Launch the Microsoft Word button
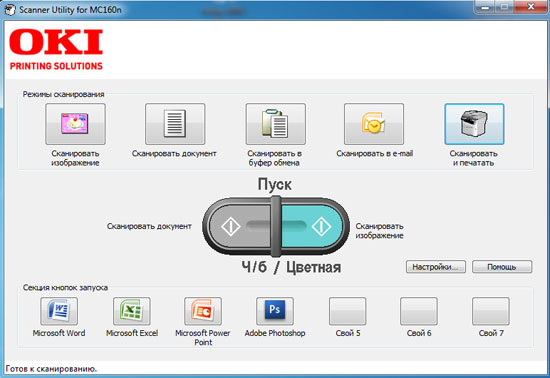 [x=59, y=311]
